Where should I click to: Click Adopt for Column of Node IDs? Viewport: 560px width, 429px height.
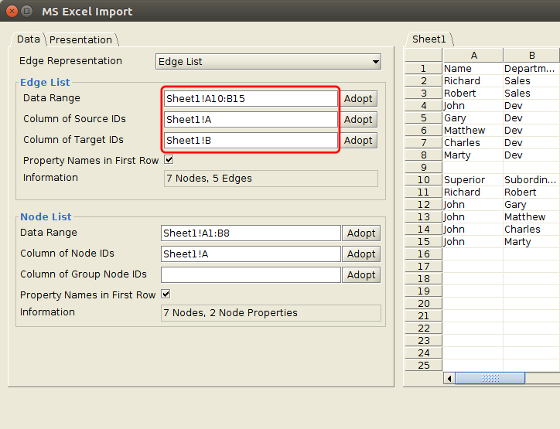(361, 254)
